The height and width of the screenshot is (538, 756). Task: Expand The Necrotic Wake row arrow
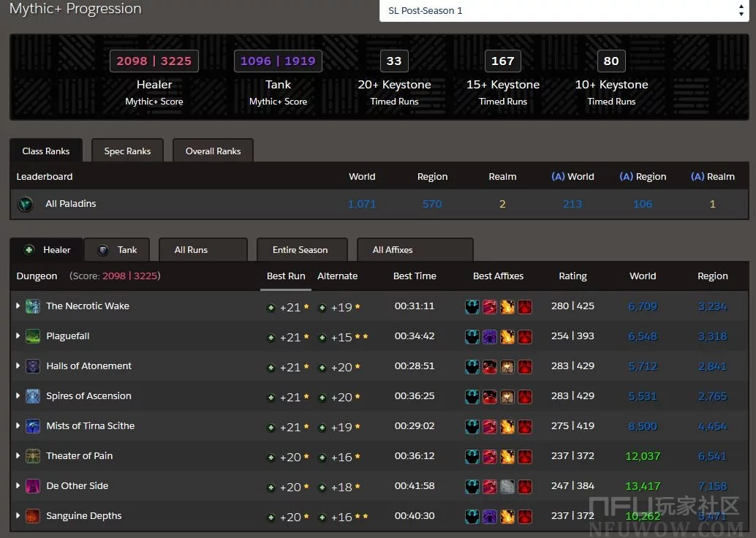[x=18, y=306]
